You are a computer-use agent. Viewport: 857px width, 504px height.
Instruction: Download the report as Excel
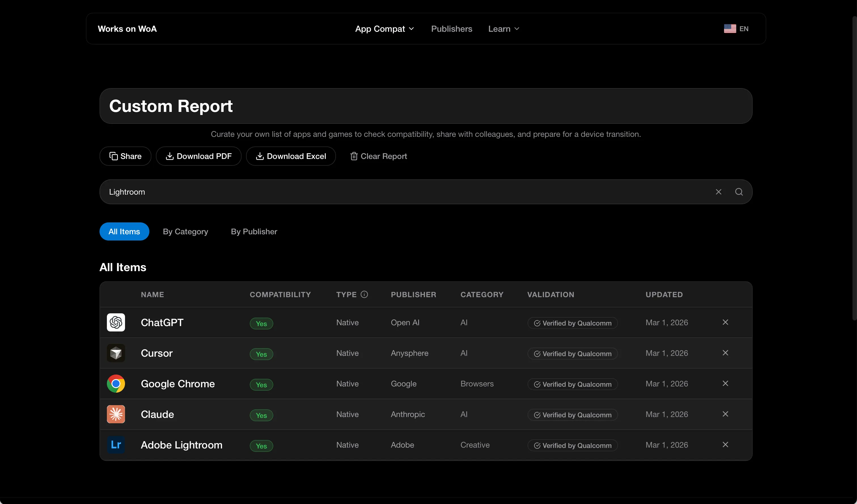pyautogui.click(x=291, y=156)
